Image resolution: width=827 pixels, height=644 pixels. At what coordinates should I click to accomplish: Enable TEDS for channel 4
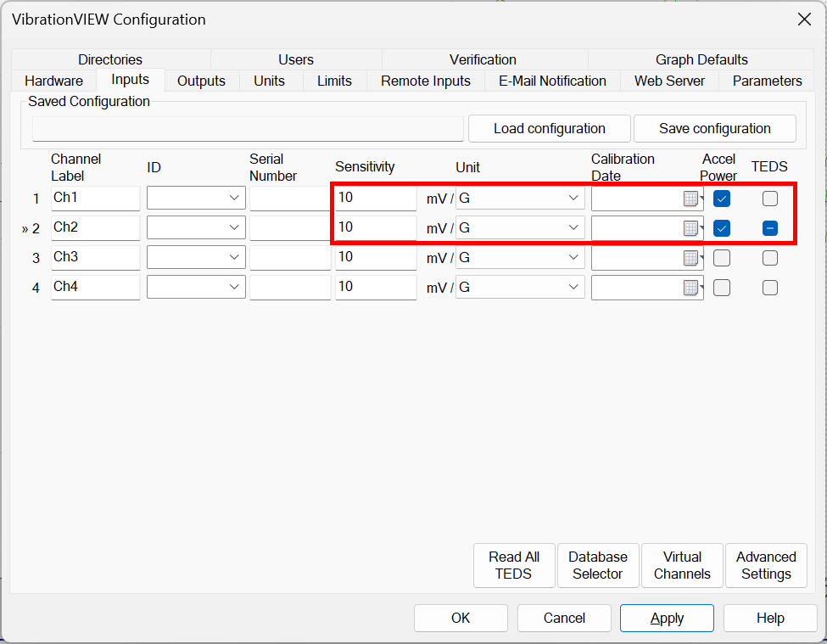pos(769,288)
